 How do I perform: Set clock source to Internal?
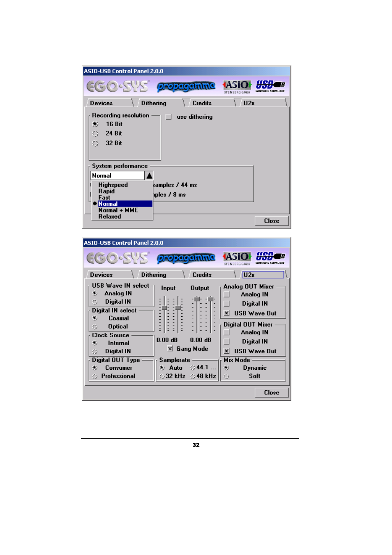coord(95,343)
